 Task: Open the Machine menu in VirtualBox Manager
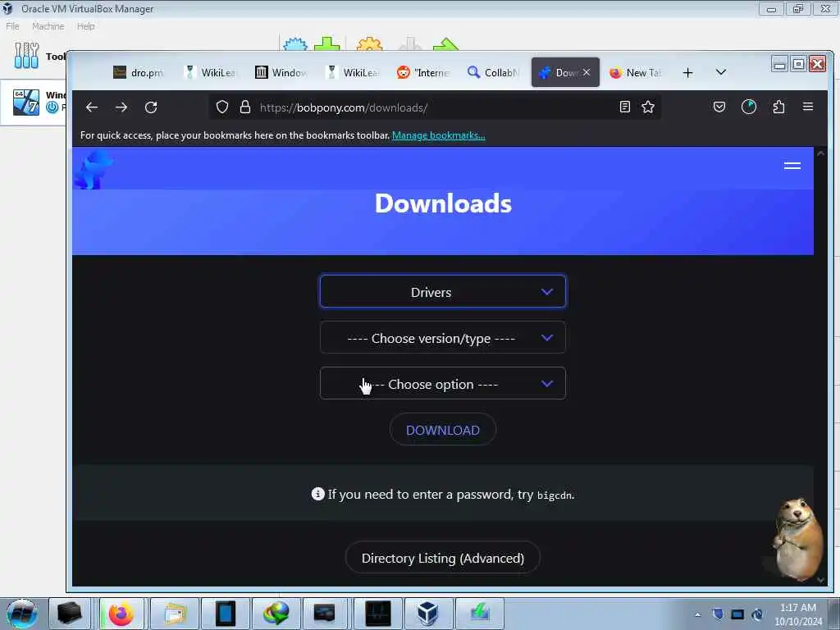click(48, 26)
